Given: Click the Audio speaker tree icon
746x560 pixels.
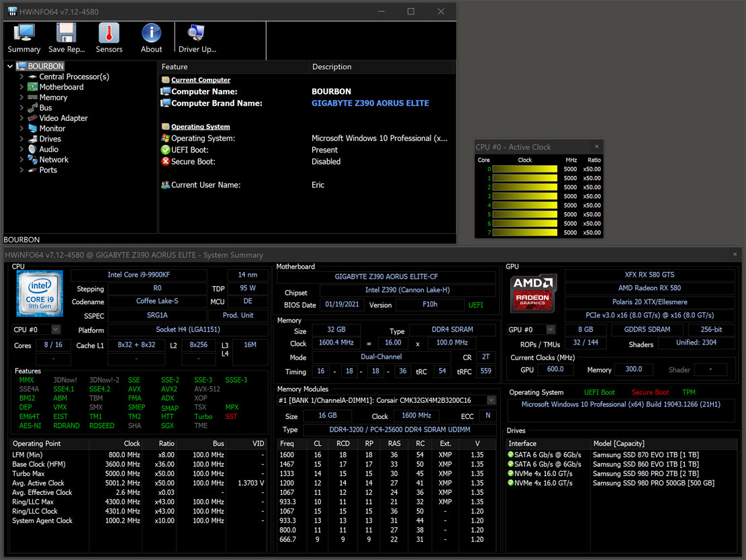Looking at the screenshot, I should click(32, 149).
